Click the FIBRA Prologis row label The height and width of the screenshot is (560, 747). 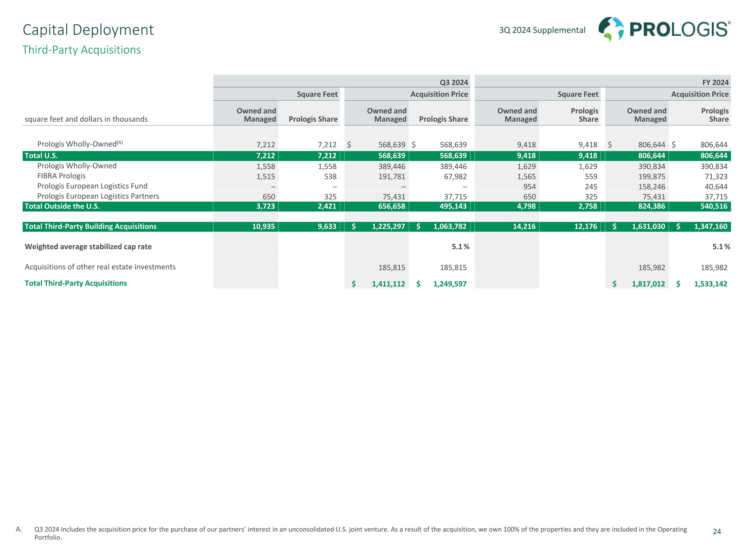click(x=61, y=176)
